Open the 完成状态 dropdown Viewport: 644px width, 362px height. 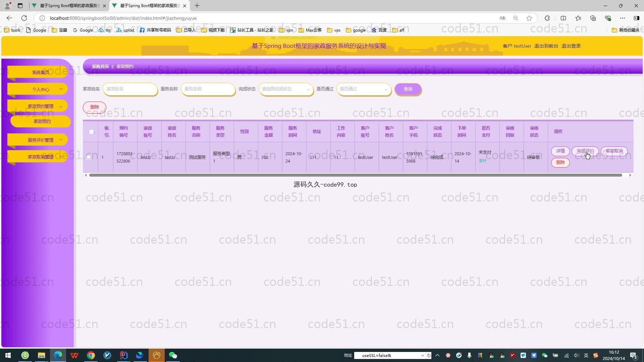click(x=286, y=89)
